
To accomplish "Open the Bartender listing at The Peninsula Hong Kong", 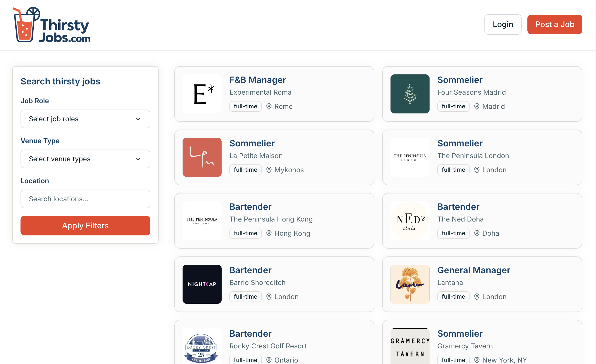I will point(250,207).
